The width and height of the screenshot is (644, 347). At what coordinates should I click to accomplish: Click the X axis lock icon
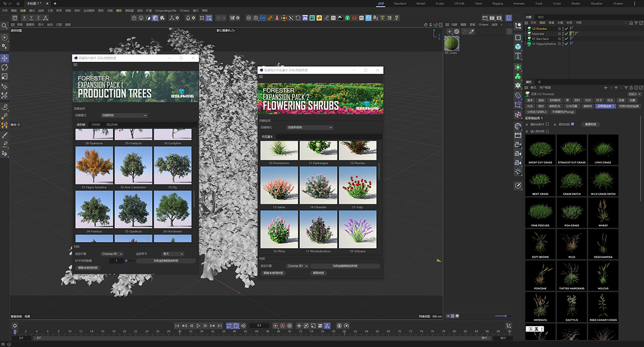click(x=23, y=18)
